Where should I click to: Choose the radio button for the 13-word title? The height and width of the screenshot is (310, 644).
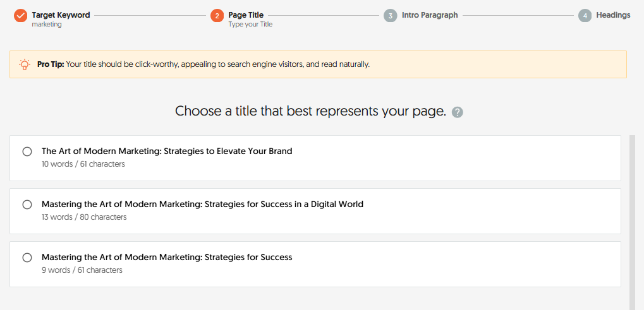tap(27, 205)
